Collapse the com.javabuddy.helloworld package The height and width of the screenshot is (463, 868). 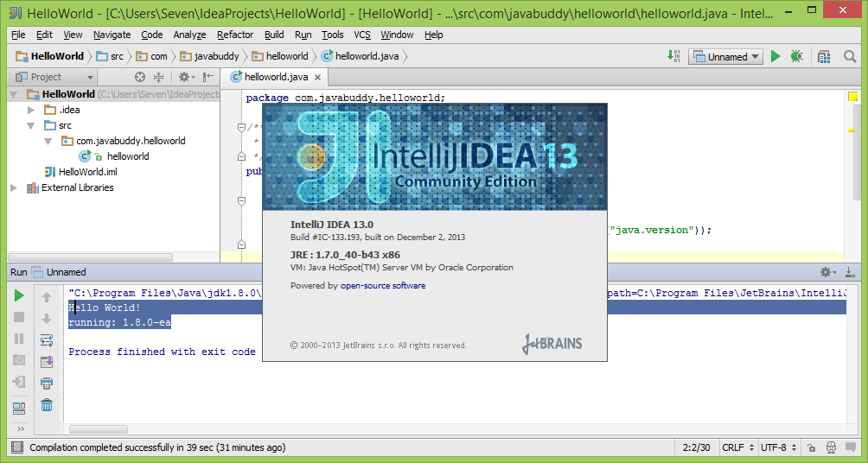(x=48, y=141)
